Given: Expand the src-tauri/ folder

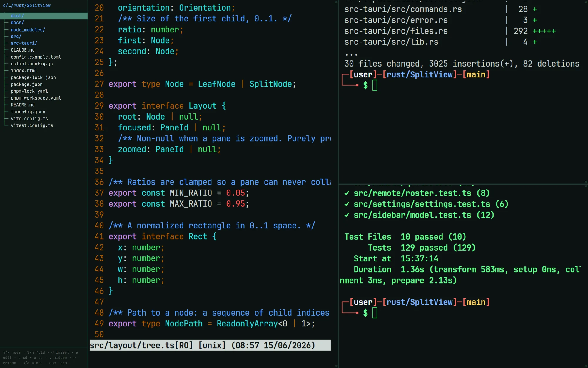Looking at the screenshot, I should click(x=24, y=43).
